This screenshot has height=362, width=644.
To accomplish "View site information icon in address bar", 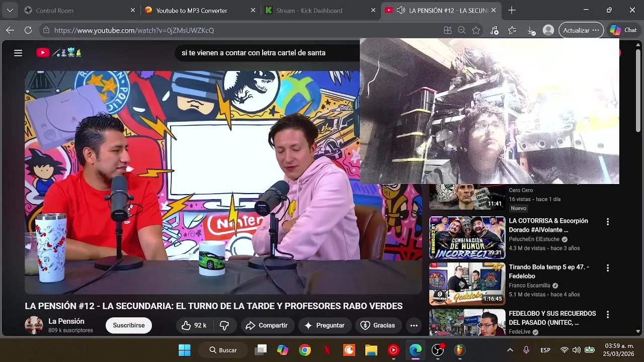I will click(x=46, y=30).
